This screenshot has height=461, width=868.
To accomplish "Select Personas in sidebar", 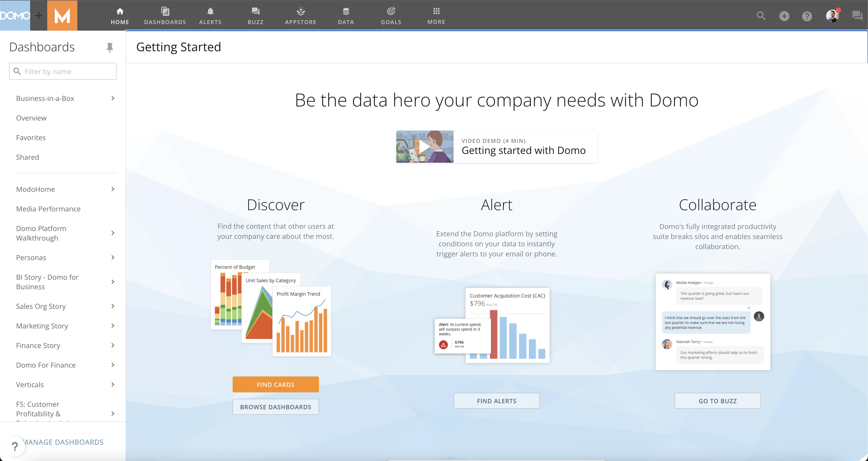I will pyautogui.click(x=31, y=258).
